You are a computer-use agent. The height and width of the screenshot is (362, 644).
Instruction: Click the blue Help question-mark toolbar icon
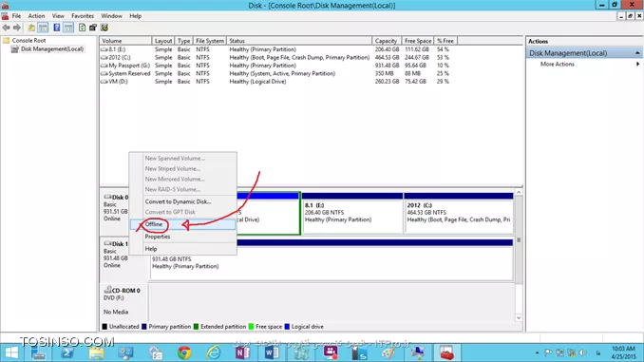coord(57,28)
